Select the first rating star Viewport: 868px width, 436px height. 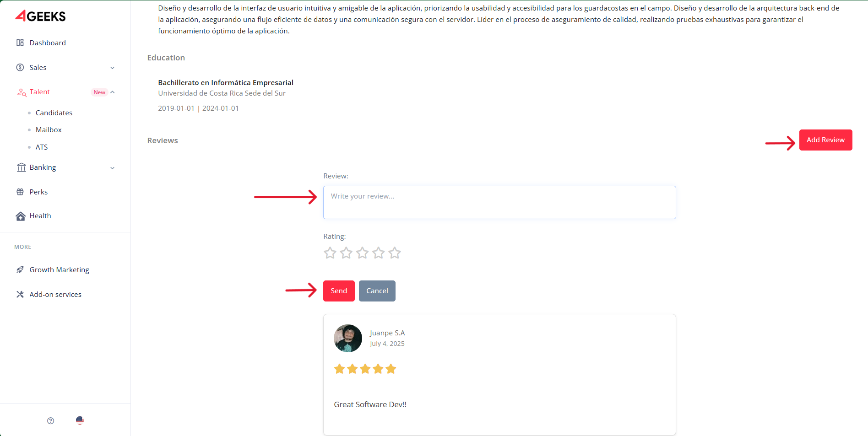point(330,253)
